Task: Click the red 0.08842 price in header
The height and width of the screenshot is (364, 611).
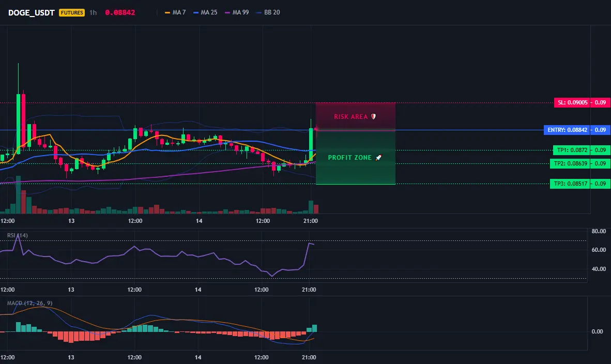Action: point(120,12)
